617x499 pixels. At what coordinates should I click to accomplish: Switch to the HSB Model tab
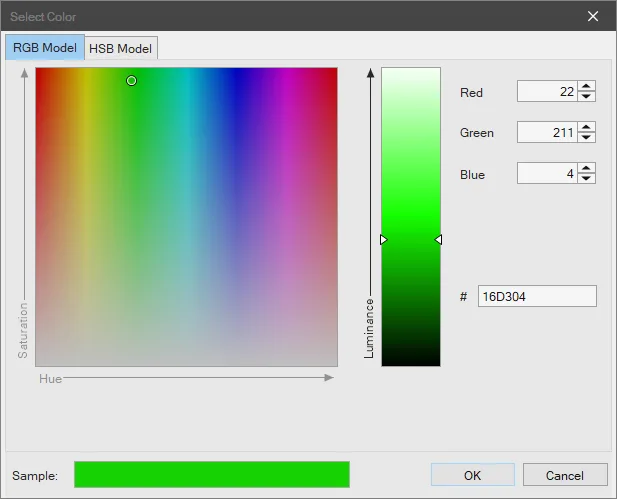point(121,48)
